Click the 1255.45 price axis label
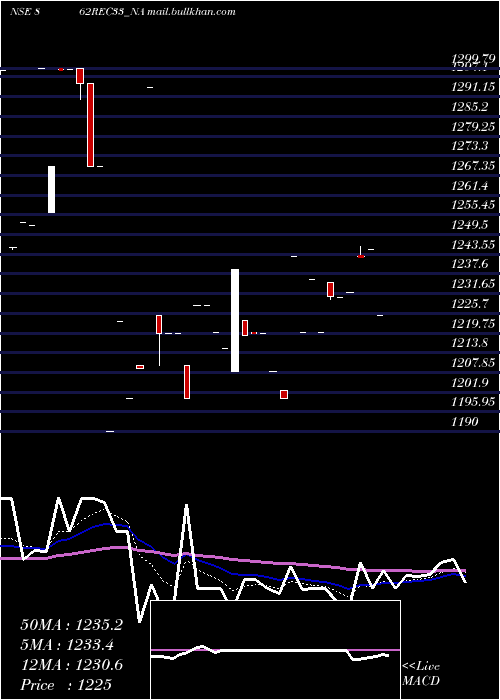Screen dimensions: 500x700 [473, 205]
